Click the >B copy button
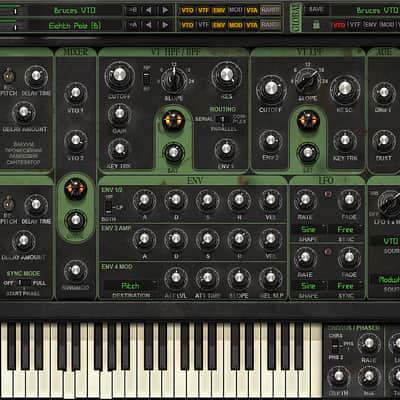 (x=132, y=10)
